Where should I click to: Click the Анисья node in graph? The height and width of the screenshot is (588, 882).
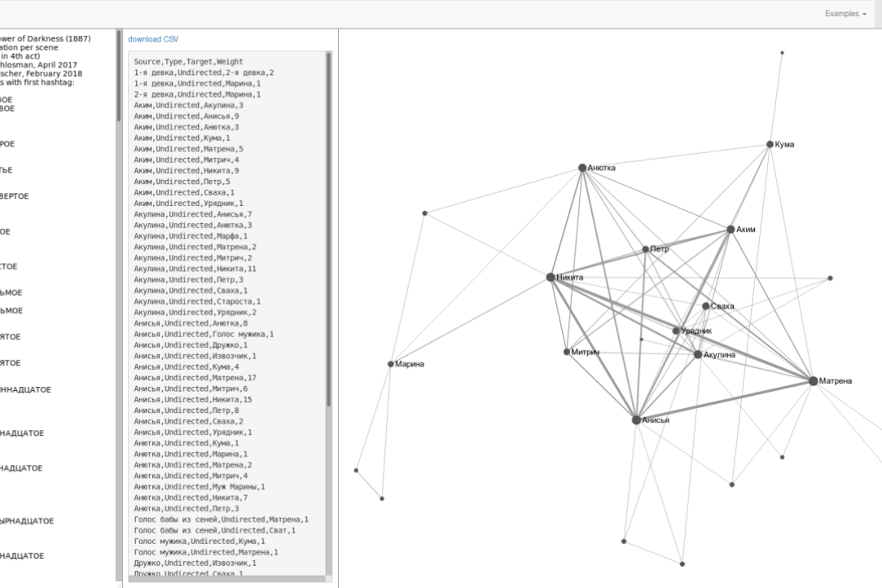point(636,420)
